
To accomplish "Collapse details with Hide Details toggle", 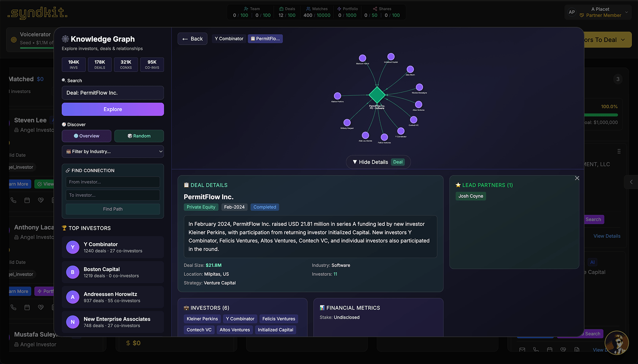I will [x=378, y=162].
